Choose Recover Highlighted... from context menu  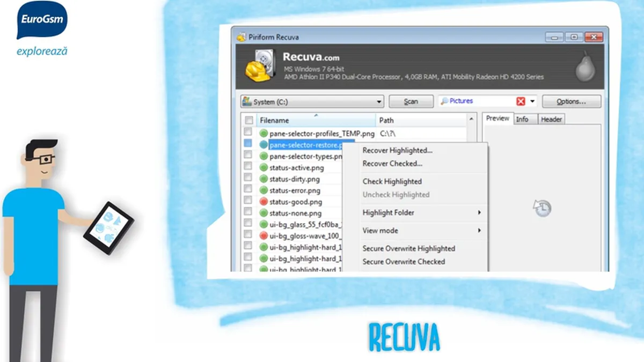tap(397, 150)
